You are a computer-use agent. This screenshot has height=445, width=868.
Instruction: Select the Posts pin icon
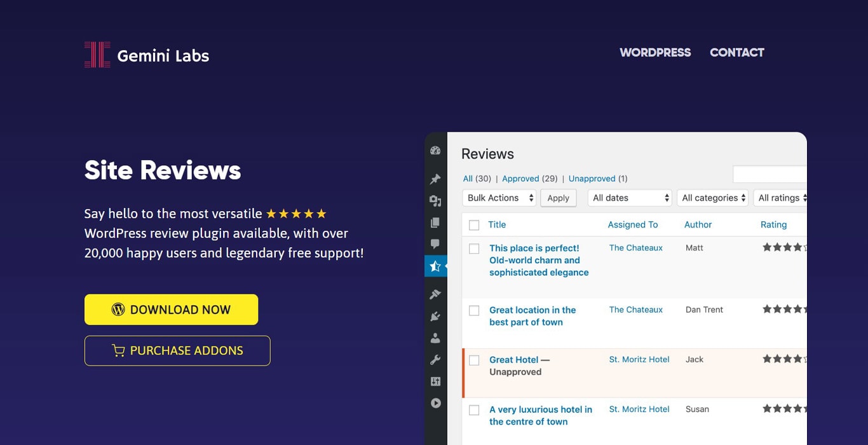point(436,179)
